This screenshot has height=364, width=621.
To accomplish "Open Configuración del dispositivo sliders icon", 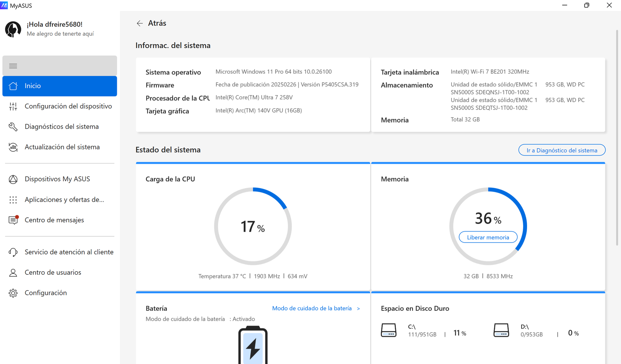I will pyautogui.click(x=13, y=106).
